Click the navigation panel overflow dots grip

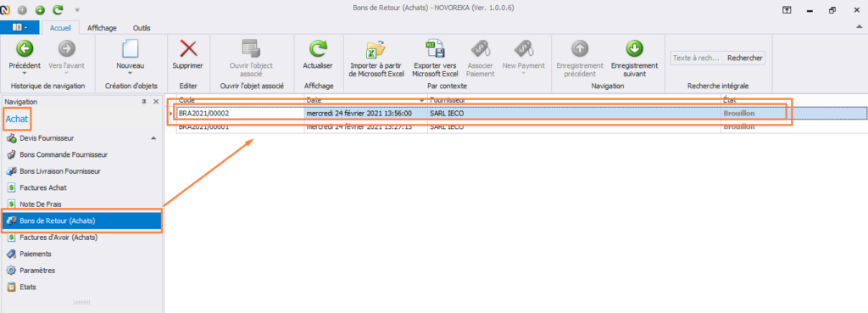tap(81, 303)
